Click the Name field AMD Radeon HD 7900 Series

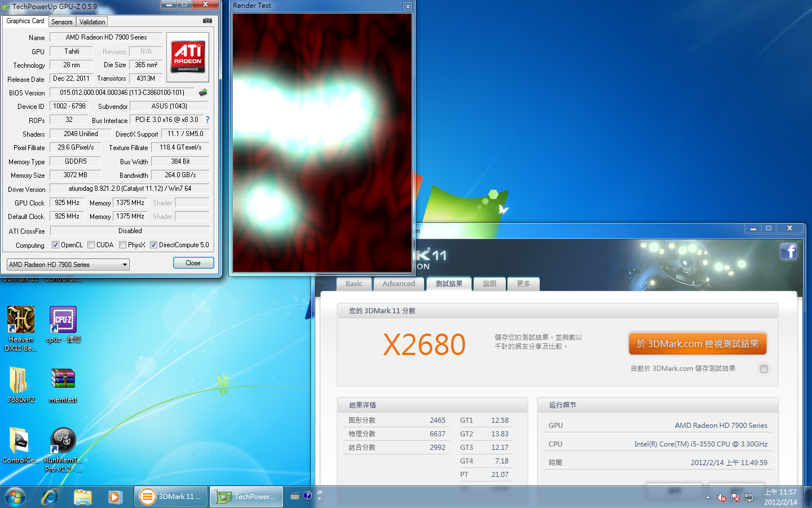pyautogui.click(x=106, y=37)
